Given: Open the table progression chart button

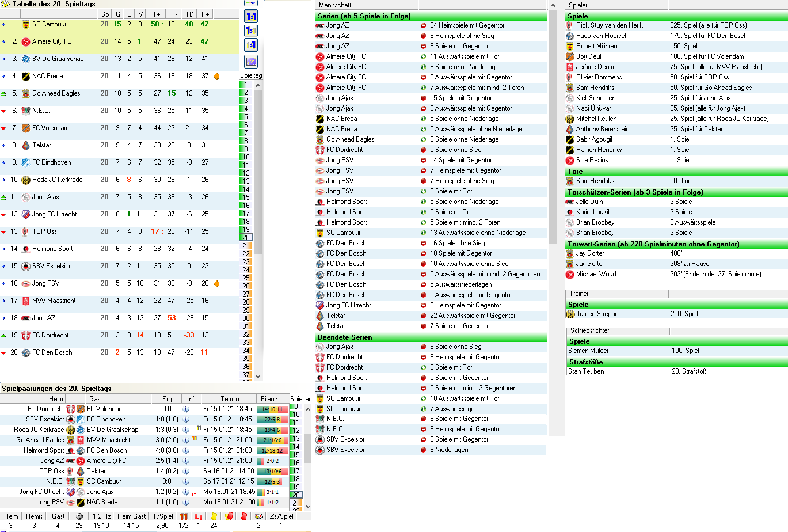Looking at the screenshot, I should coord(251,62).
